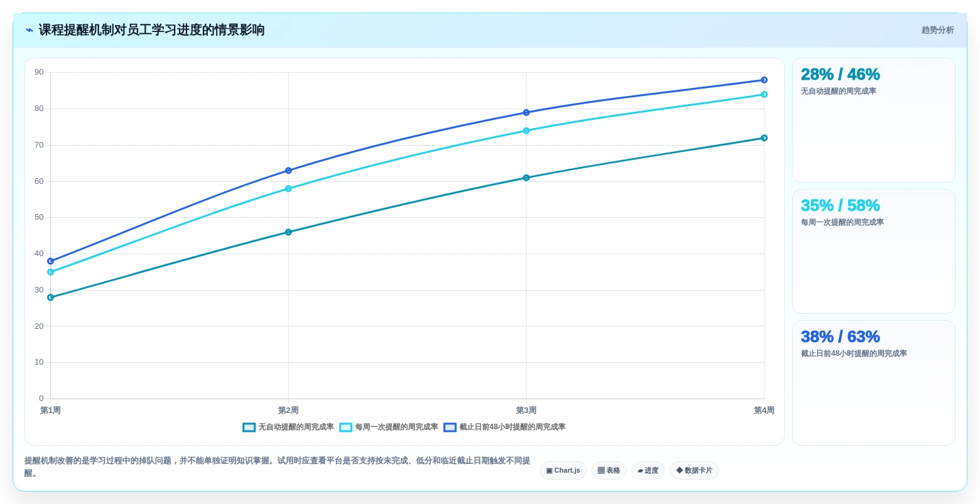This screenshot has height=504, width=980.
Task: Click 截止日前48小时 data point at 第3周
Action: pyautogui.click(x=526, y=112)
